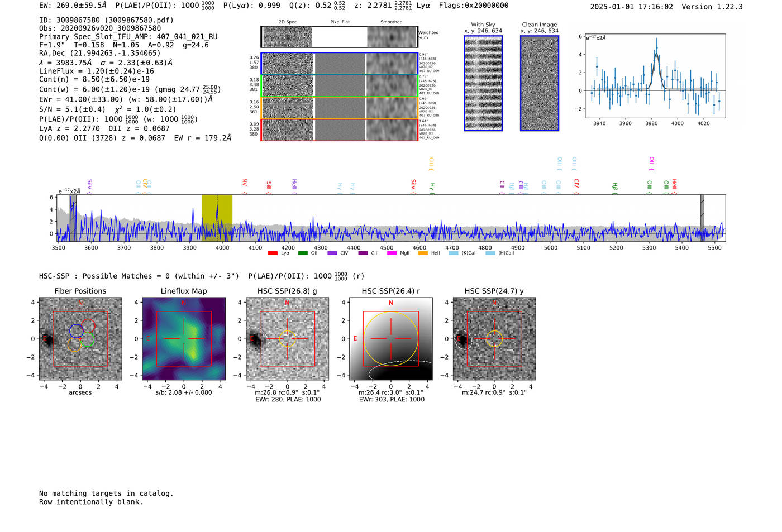Select the black-bordered Weighted Sum spectrum row
Image resolution: width=782 pixels, height=532 pixels.
339,37
